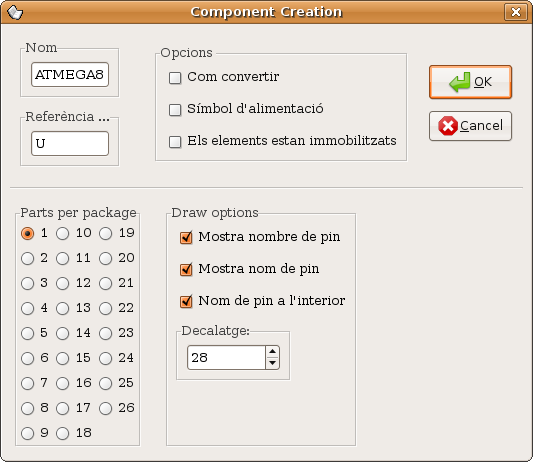Toggle Nom de pin a l'interior
Viewport: 533px width, 462px height.
(186, 302)
